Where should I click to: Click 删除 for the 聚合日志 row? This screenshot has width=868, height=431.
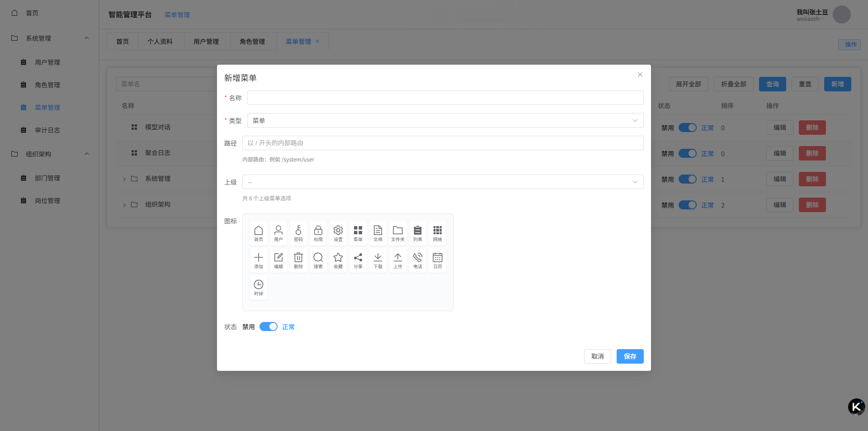tap(812, 153)
